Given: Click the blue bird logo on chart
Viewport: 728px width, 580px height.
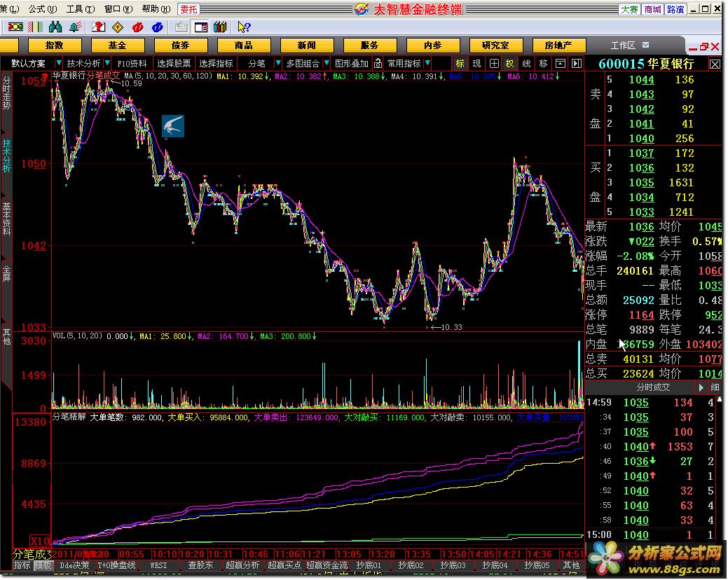Looking at the screenshot, I should click(x=172, y=126).
